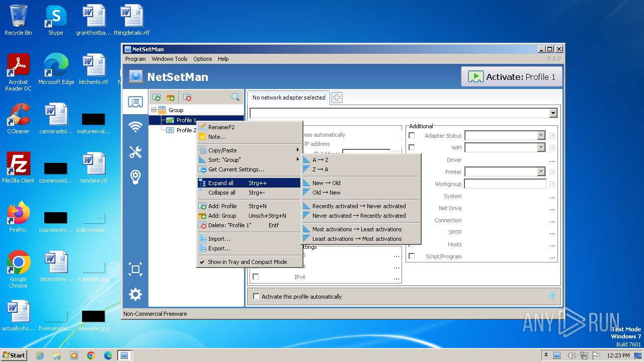The image size is (644, 362).
Task: Check Activate this profile automatically
Action: [x=256, y=297]
